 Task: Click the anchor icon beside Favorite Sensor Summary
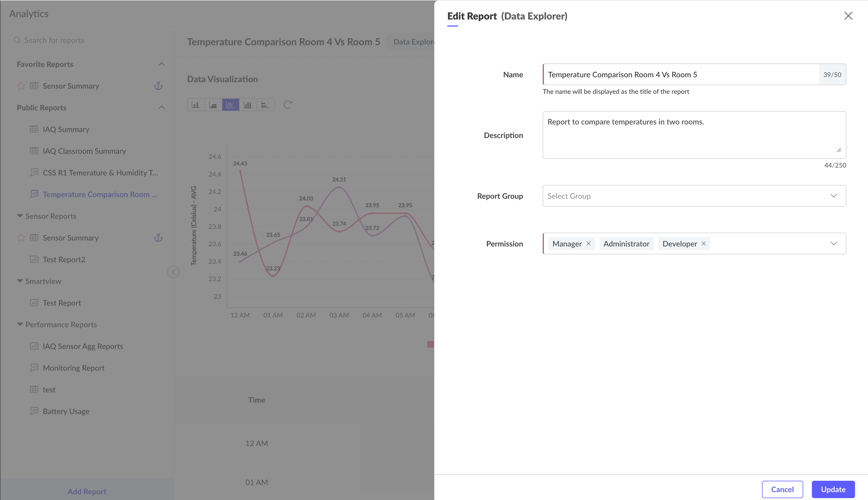158,86
